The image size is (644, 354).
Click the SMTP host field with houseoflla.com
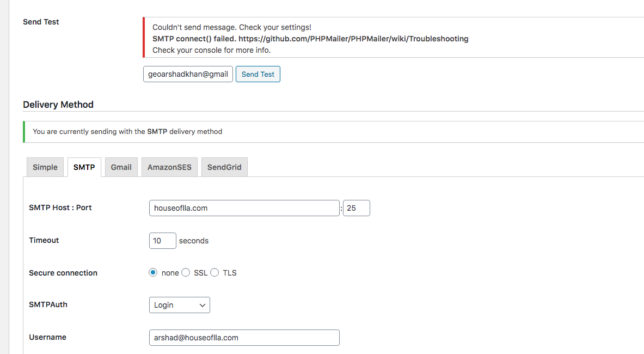[244, 208]
